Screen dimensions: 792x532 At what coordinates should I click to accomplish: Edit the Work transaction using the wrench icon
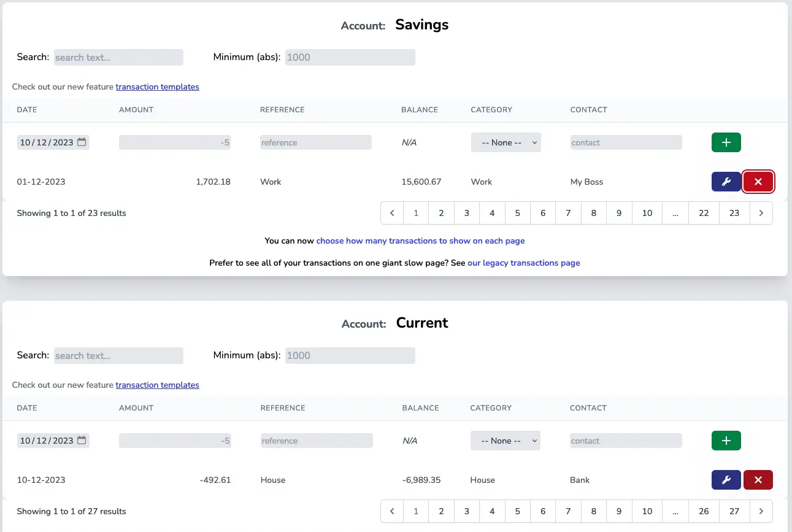(x=726, y=182)
